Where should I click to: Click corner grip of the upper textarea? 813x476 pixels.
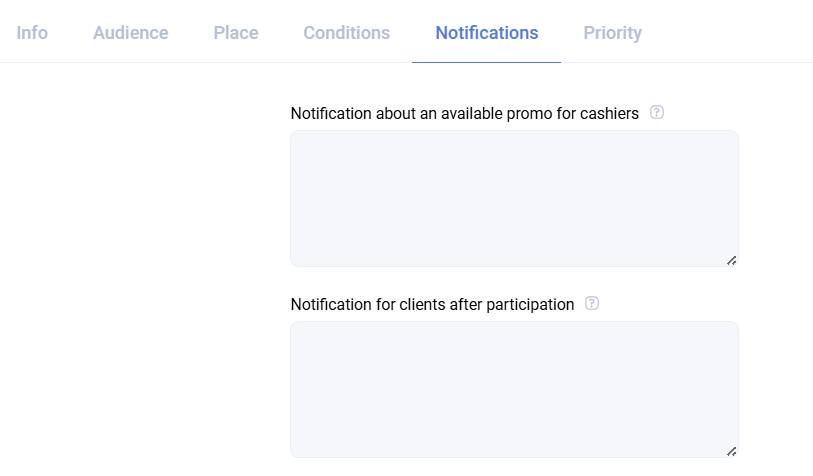[732, 260]
